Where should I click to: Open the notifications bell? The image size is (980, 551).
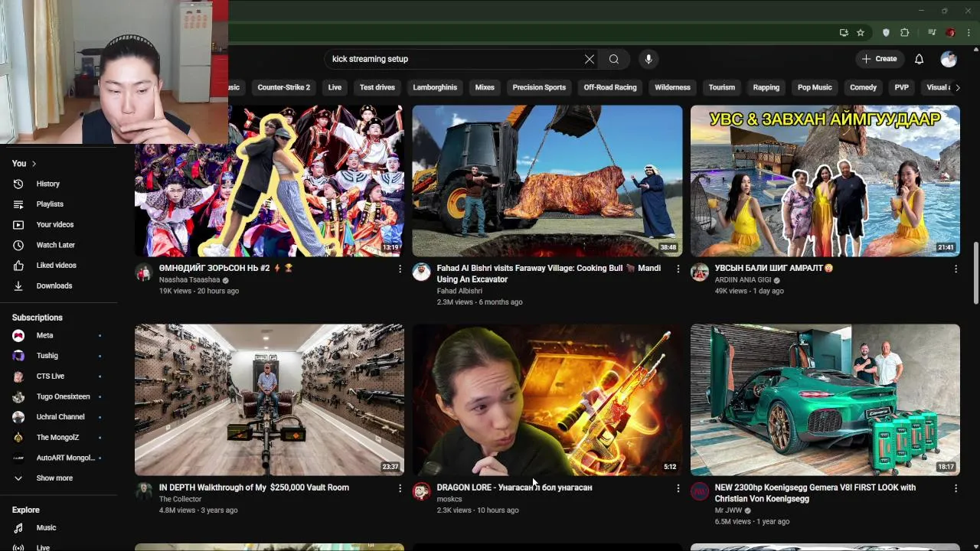coord(919,59)
